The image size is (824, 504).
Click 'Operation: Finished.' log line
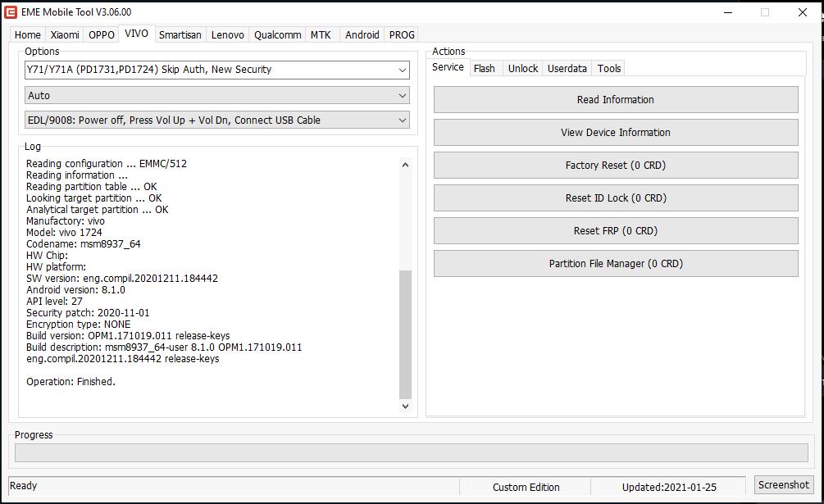[x=71, y=382]
